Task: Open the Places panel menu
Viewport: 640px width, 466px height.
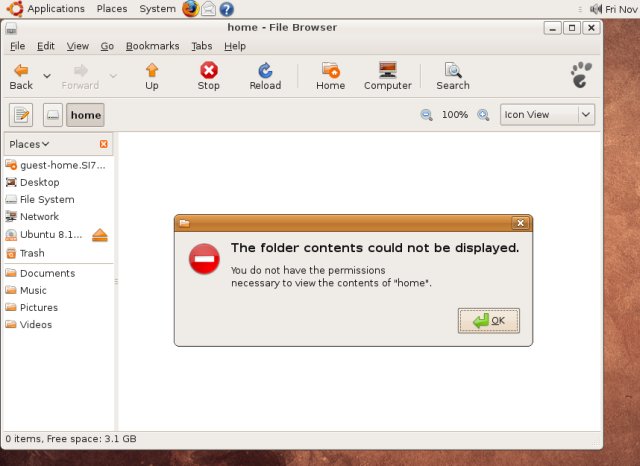Action: tap(112, 9)
